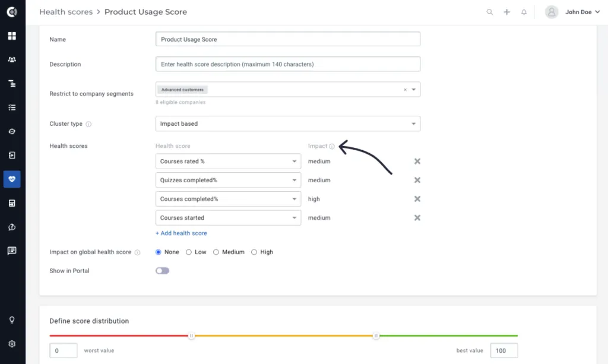Click the info icon next to Impact column
The height and width of the screenshot is (364, 608).
click(x=332, y=146)
